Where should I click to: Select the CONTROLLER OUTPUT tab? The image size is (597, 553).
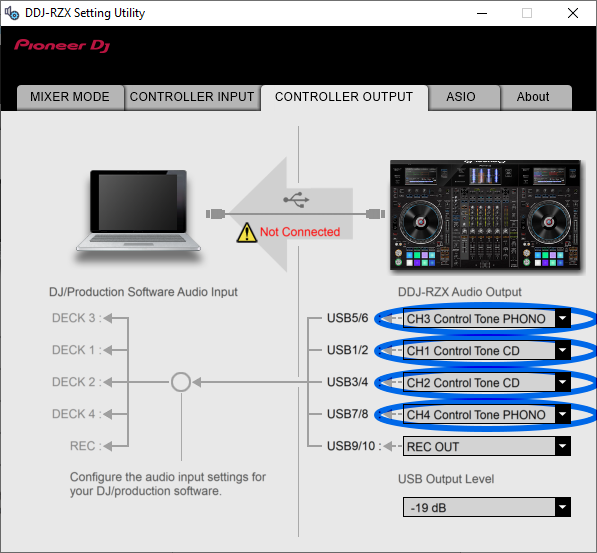coord(344,97)
